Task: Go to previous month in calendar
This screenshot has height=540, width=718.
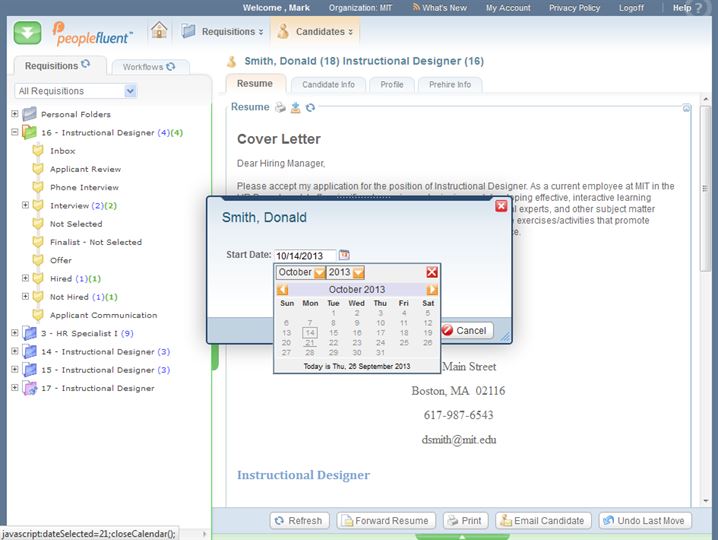Action: [283, 290]
